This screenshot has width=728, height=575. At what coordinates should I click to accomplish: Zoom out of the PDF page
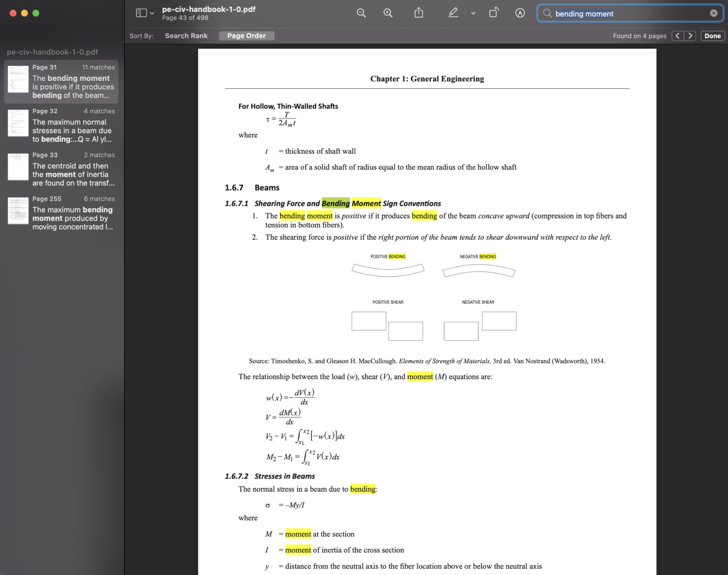point(361,13)
